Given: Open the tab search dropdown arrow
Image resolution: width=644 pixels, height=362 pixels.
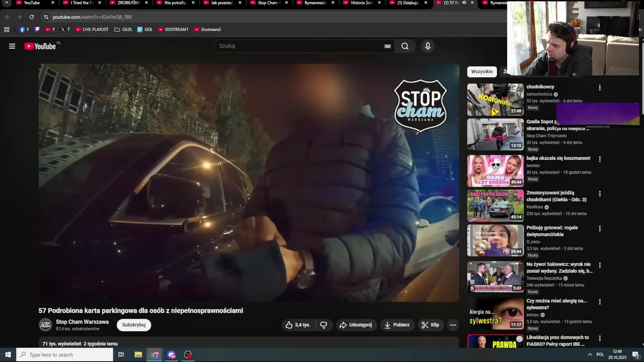Looking at the screenshot, I should [7, 3].
